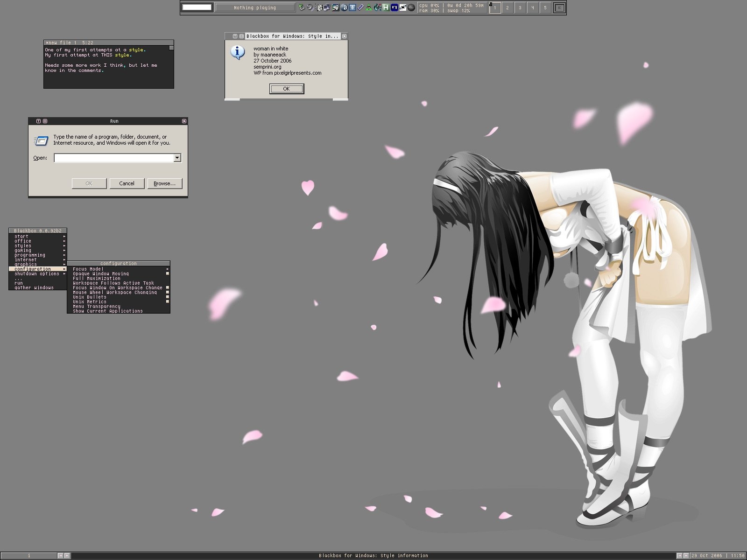747x560 pixels.
Task: Expand the gaming submenu
Action: pyautogui.click(x=38, y=250)
